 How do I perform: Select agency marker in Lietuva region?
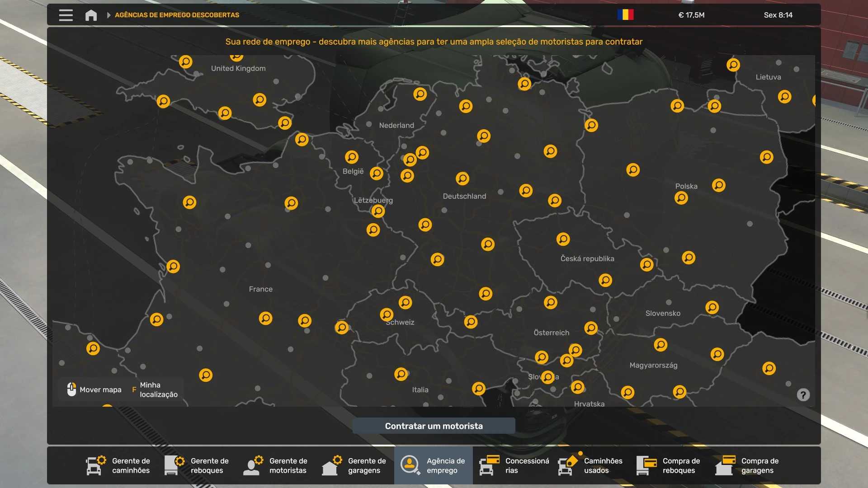click(x=784, y=97)
